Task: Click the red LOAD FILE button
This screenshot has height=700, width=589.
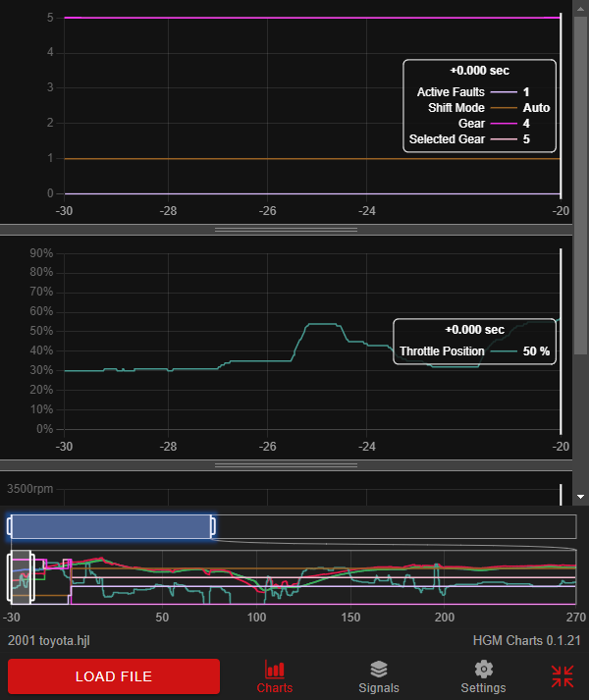Action: [x=113, y=676]
